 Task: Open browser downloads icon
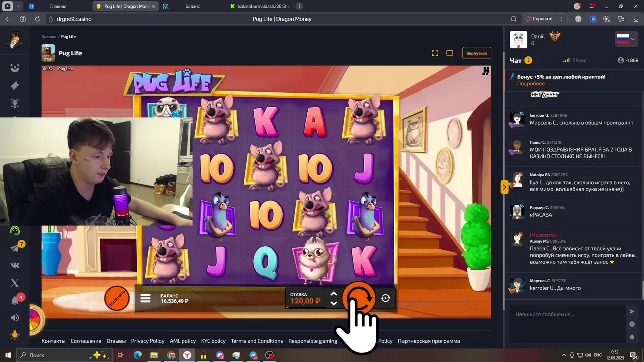(x=636, y=19)
